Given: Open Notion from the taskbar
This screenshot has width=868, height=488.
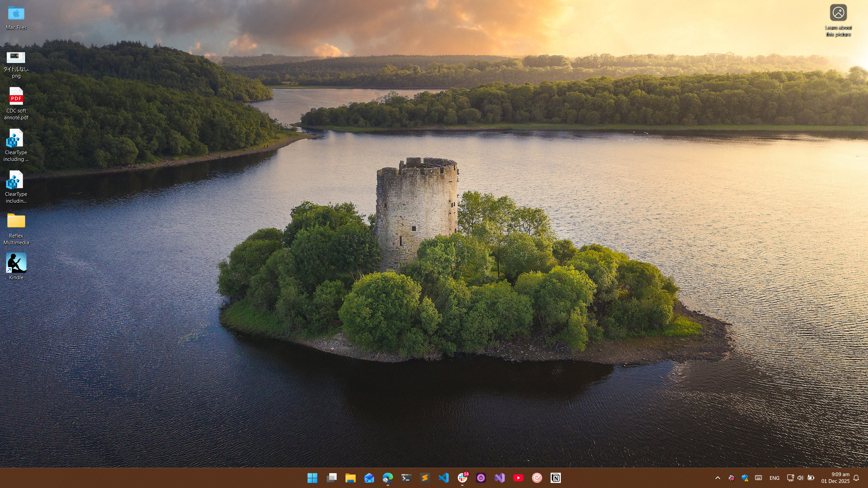Looking at the screenshot, I should tap(555, 478).
